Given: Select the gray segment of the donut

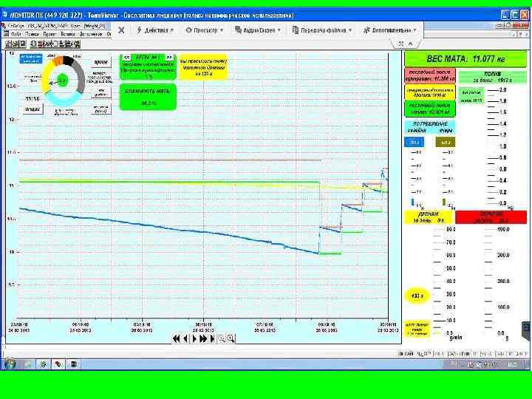Looking at the screenshot, I should click(x=80, y=76).
